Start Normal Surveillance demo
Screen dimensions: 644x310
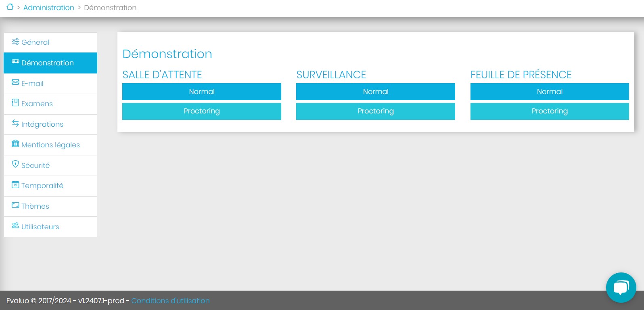[375, 92]
